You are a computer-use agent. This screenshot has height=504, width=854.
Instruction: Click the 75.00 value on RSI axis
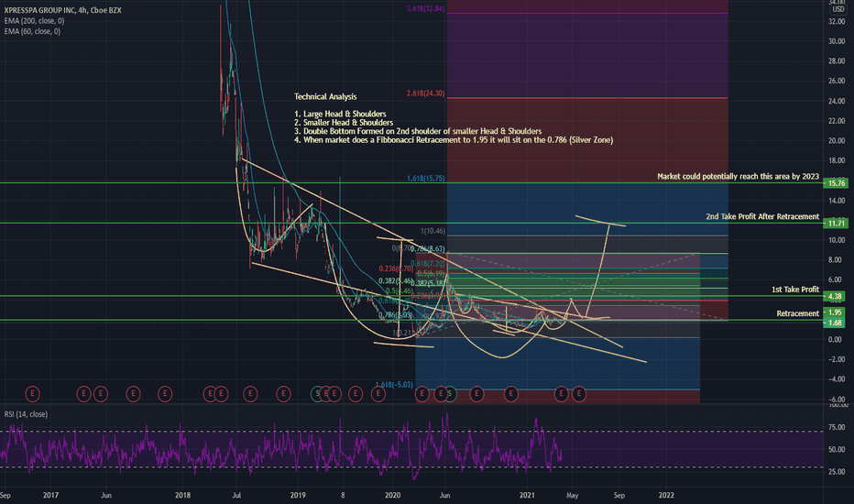coord(837,428)
